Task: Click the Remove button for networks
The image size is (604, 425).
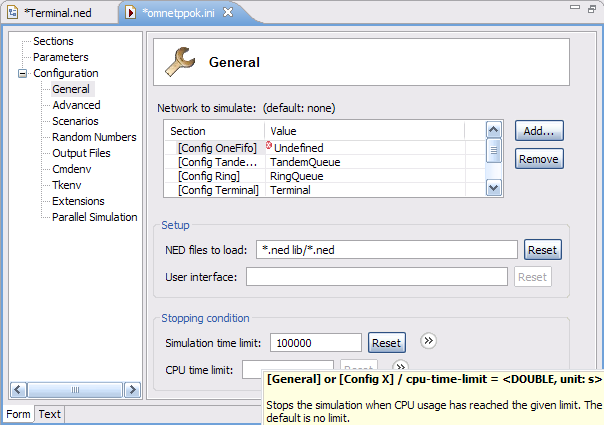Action: click(539, 159)
